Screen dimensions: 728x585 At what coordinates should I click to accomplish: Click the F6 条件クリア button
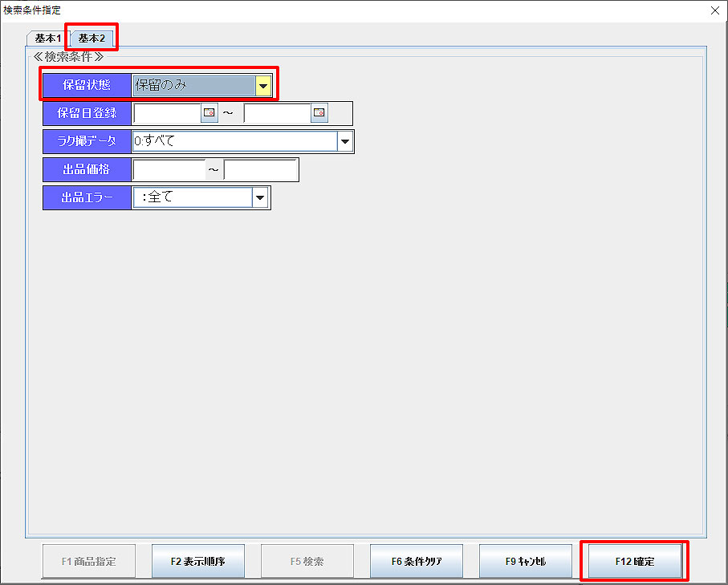417,561
